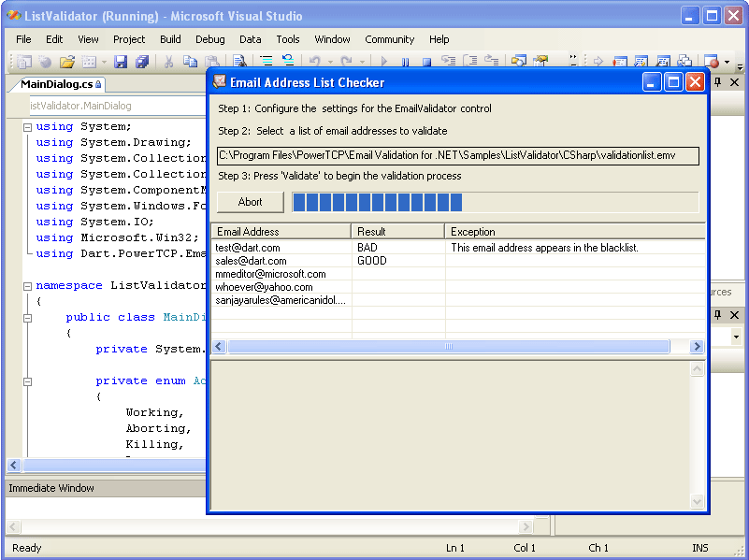Open the dropdown in the lower right panel
The image size is (749, 560).
tap(736, 337)
